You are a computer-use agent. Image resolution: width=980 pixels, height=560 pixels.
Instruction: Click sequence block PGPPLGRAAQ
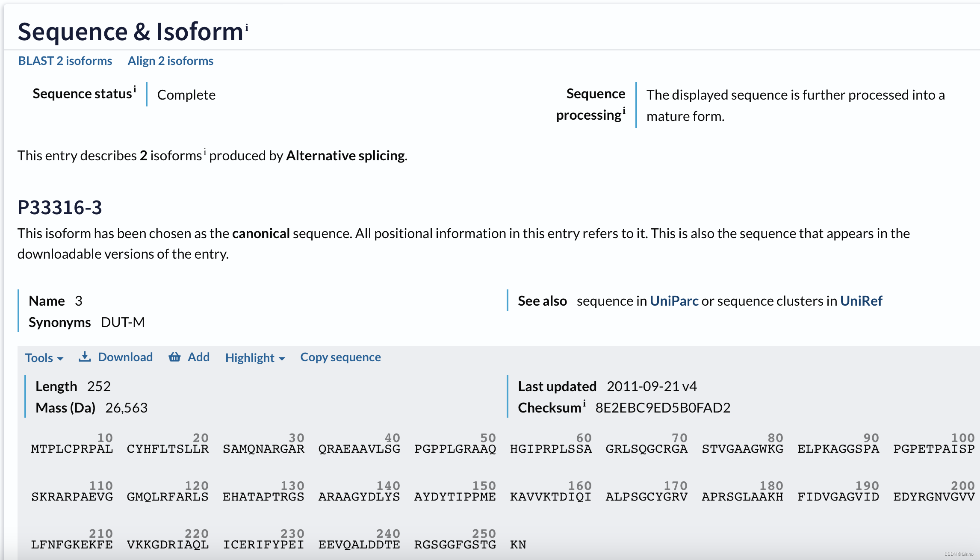(x=455, y=449)
